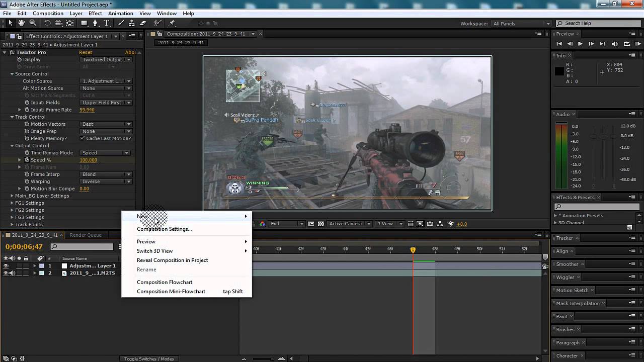Viewport: 644px width, 362px height.
Task: Click the Reset Exposure icon
Action: pyautogui.click(x=450, y=224)
